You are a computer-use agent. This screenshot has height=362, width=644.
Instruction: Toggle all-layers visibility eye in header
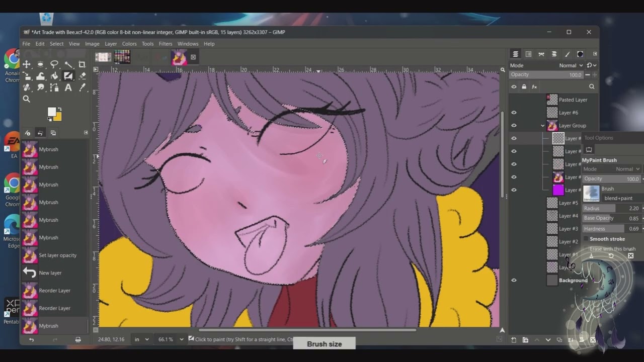(x=514, y=86)
